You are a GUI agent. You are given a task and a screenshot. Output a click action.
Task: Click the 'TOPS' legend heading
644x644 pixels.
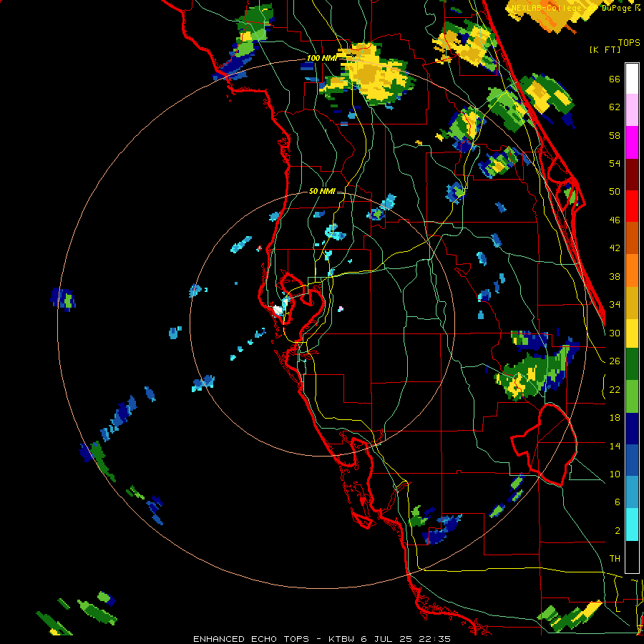click(x=629, y=43)
